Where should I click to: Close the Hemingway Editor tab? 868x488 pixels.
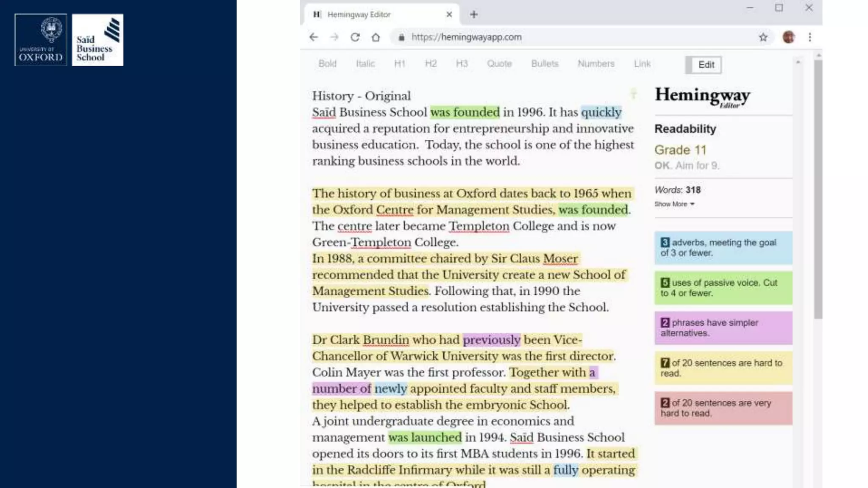click(x=449, y=14)
